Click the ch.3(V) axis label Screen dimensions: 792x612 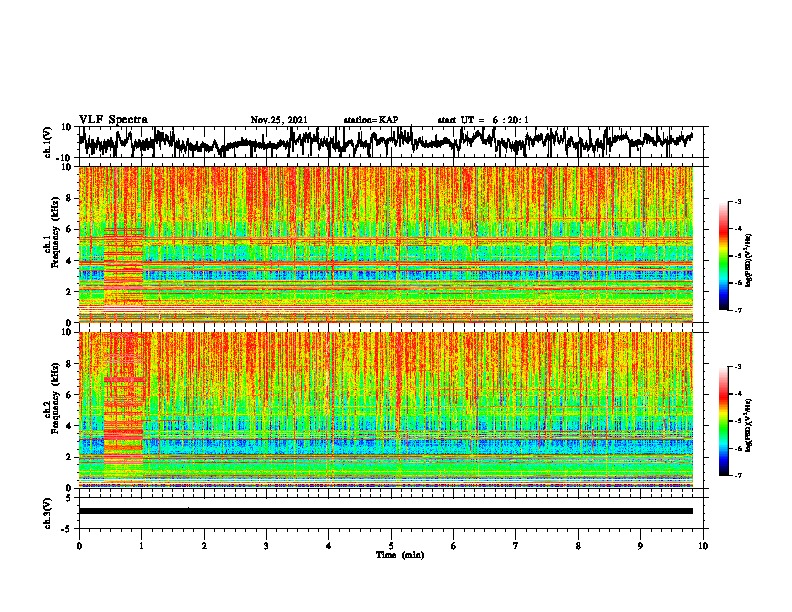click(47, 513)
